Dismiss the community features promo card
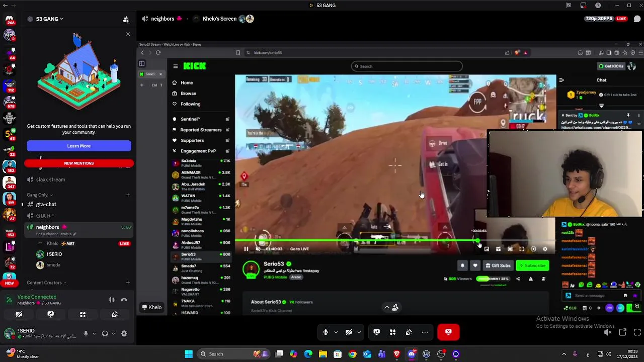This screenshot has height=362, width=644. (128, 34)
